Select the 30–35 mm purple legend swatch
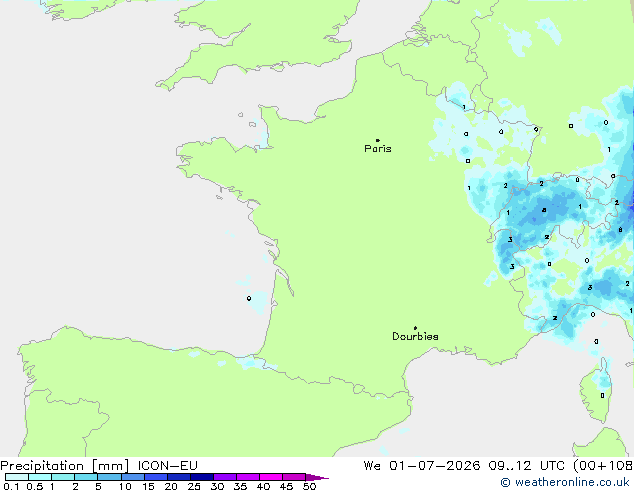The width and height of the screenshot is (634, 490). click(x=225, y=477)
